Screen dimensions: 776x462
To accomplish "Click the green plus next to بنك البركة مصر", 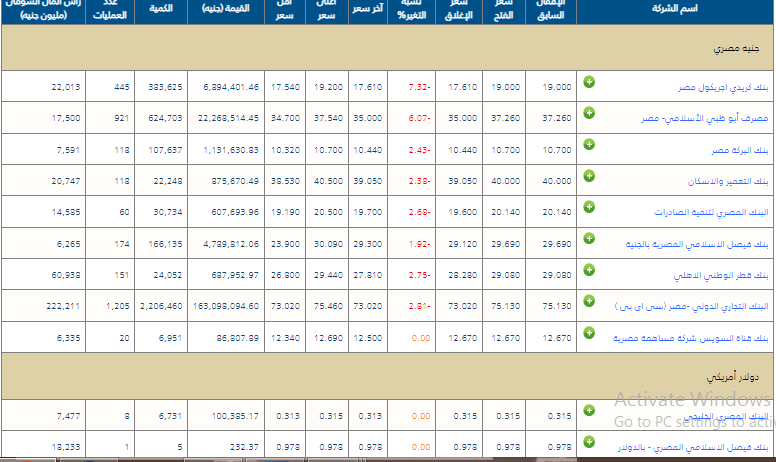I will (589, 144).
